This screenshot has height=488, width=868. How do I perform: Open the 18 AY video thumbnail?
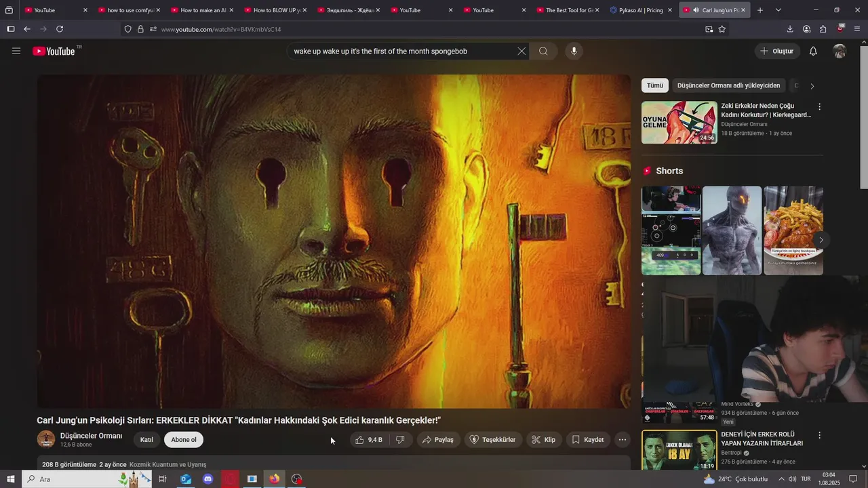[x=679, y=451]
